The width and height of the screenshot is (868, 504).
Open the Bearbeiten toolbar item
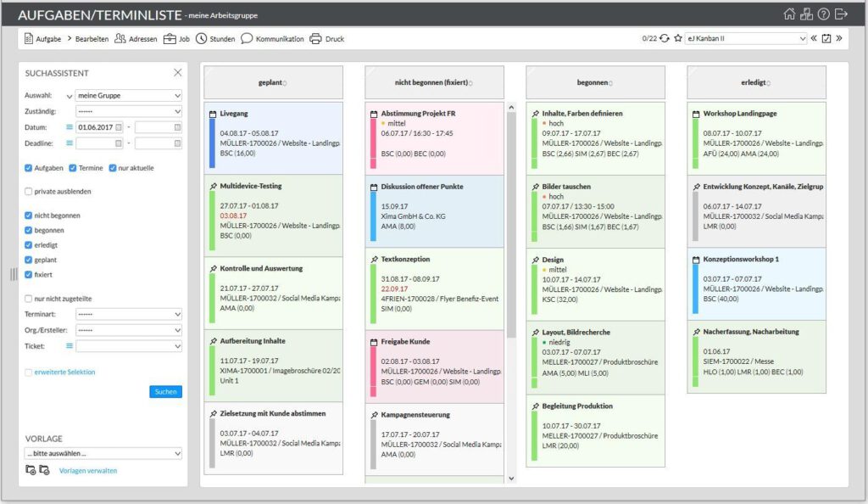88,39
